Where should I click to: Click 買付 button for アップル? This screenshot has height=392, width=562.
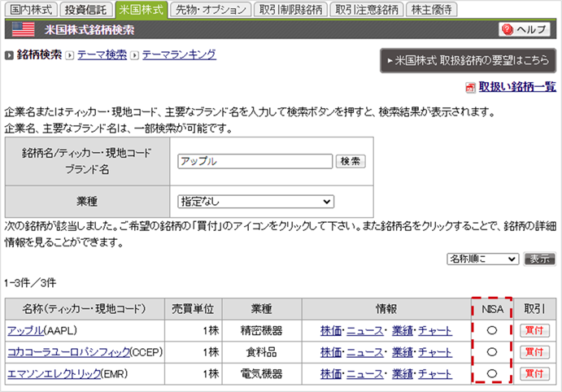534,330
